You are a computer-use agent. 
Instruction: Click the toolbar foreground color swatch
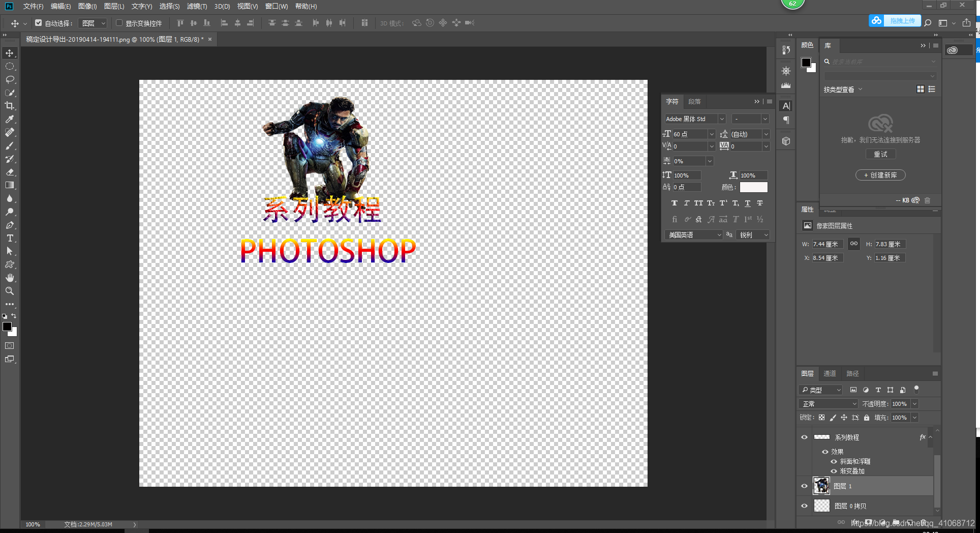pos(7,327)
